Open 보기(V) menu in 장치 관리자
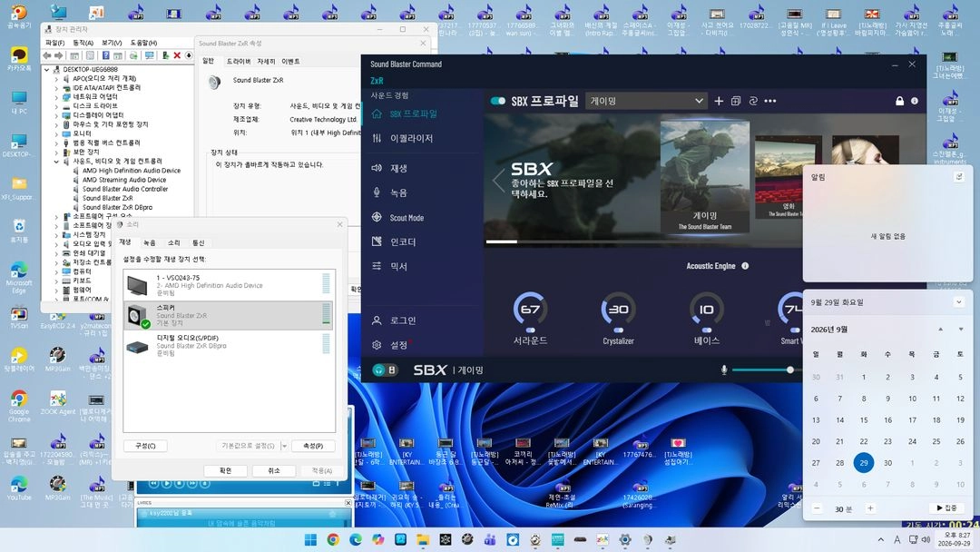The width and height of the screenshot is (980, 552). (x=112, y=43)
